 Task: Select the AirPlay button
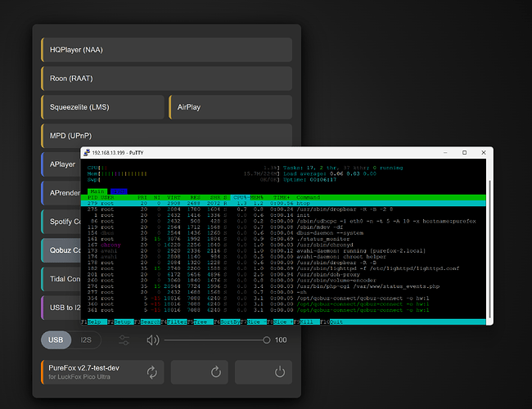(x=230, y=107)
